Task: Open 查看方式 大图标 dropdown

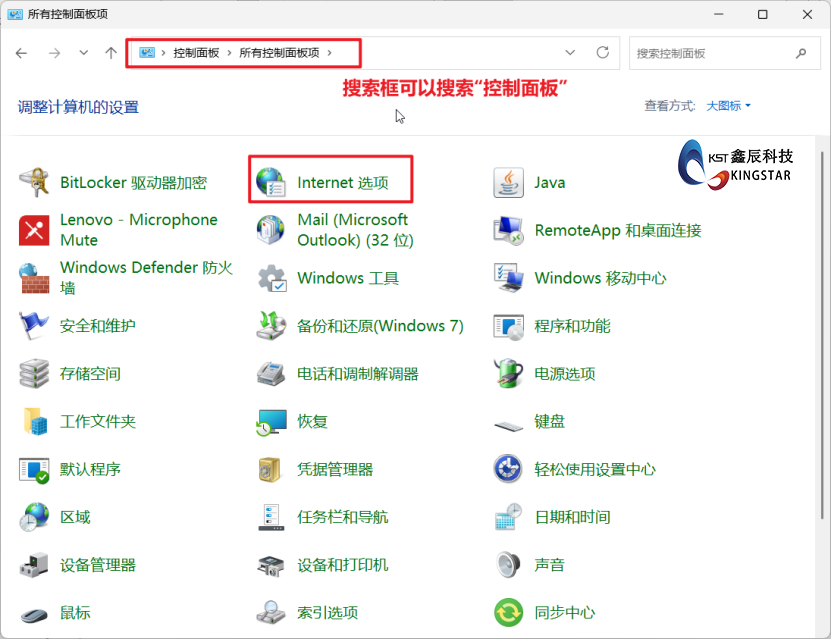Action: (x=728, y=105)
